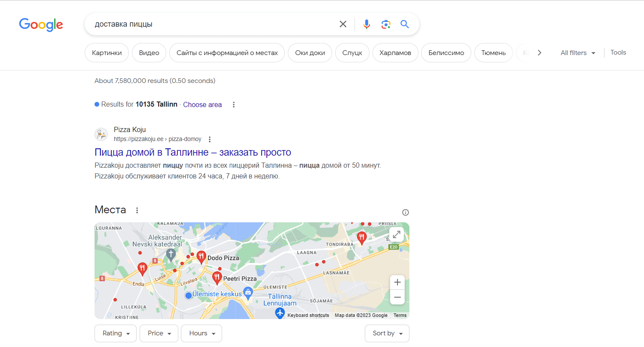Switch to the Картинки filter tab
This screenshot has width=644, height=347.
point(107,53)
